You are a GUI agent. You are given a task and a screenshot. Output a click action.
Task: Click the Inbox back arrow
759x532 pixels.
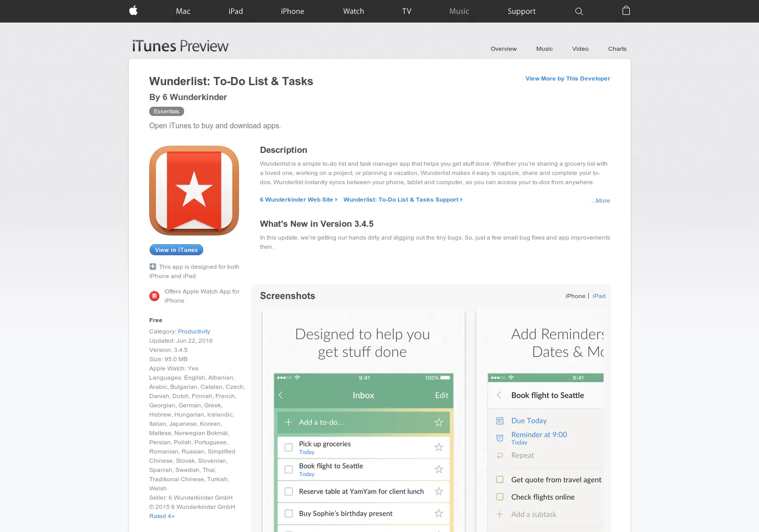coord(281,395)
